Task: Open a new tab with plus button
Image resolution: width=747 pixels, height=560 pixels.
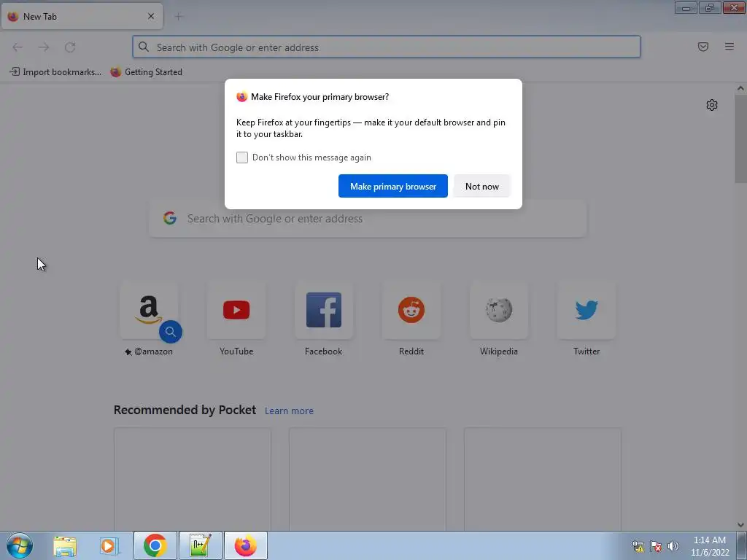Action: tap(179, 17)
